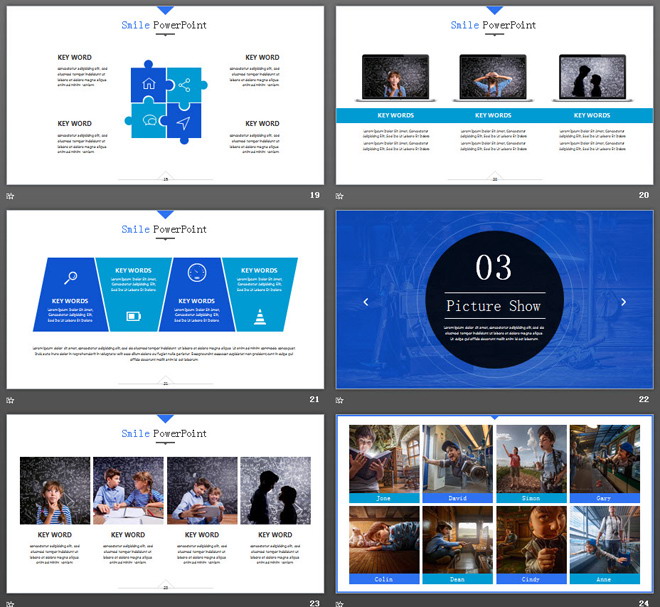
Task: Click the Anne name label
Action: pyautogui.click(x=604, y=579)
